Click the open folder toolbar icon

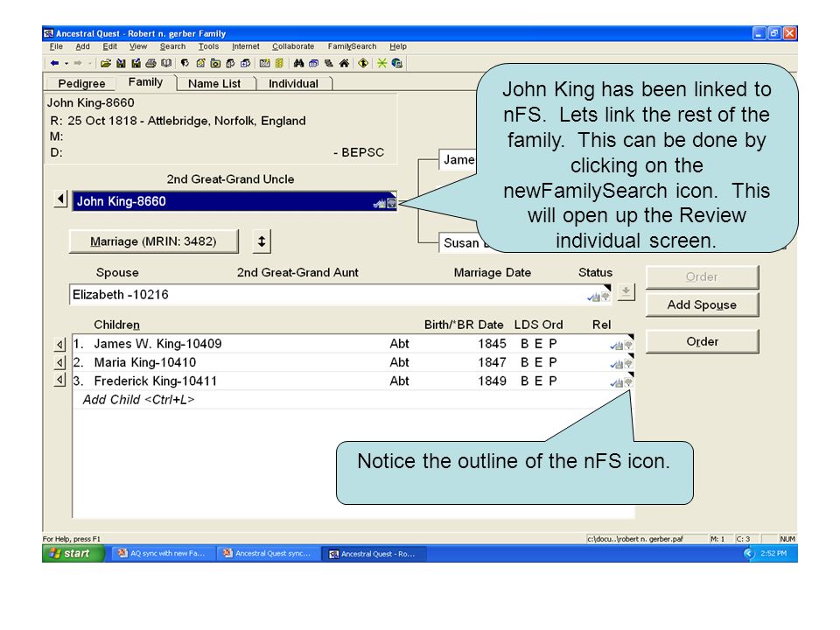coord(106,63)
